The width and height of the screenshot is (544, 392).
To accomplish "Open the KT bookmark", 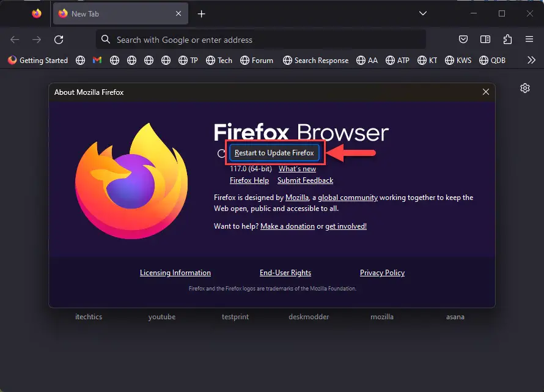I will [x=427, y=61].
